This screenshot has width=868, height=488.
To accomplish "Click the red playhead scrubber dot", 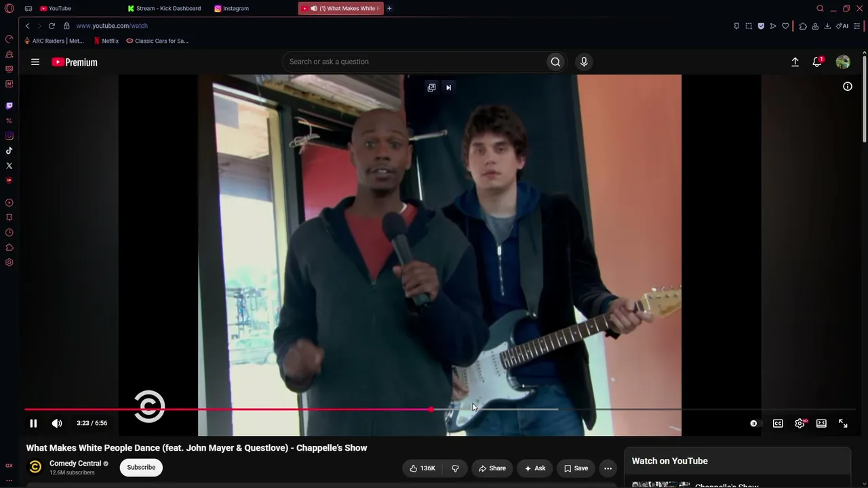I will click(x=431, y=409).
